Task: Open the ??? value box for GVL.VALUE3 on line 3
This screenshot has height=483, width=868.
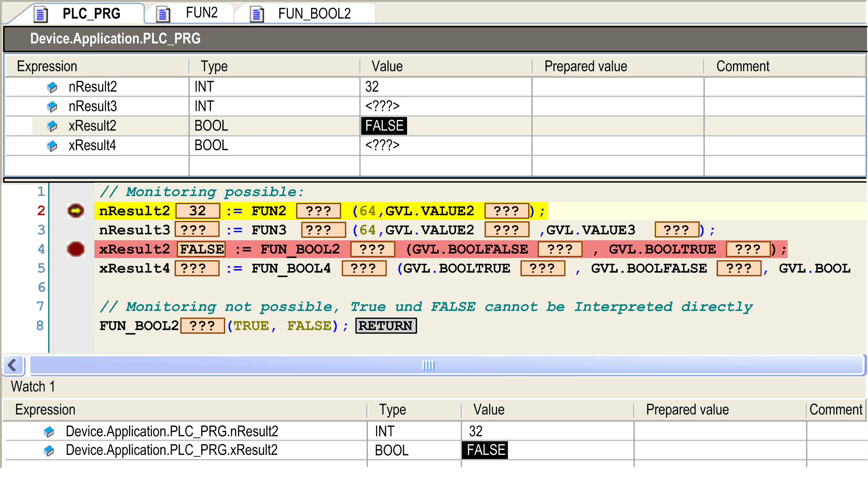Action: pos(676,229)
